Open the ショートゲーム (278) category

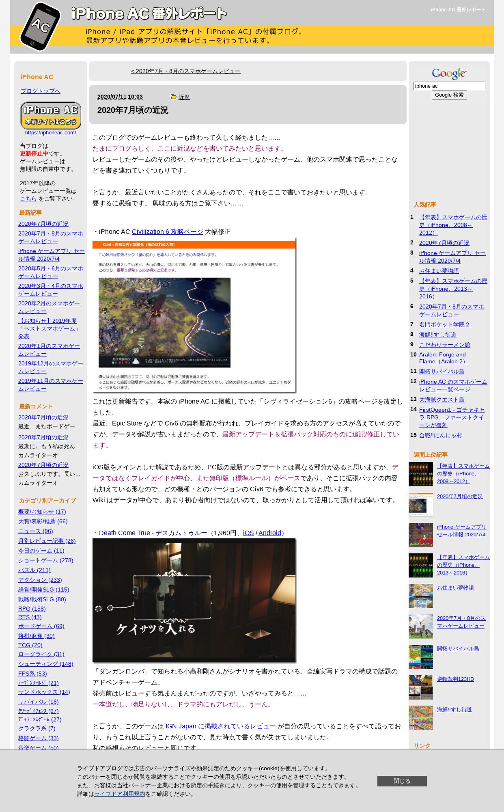(45, 560)
